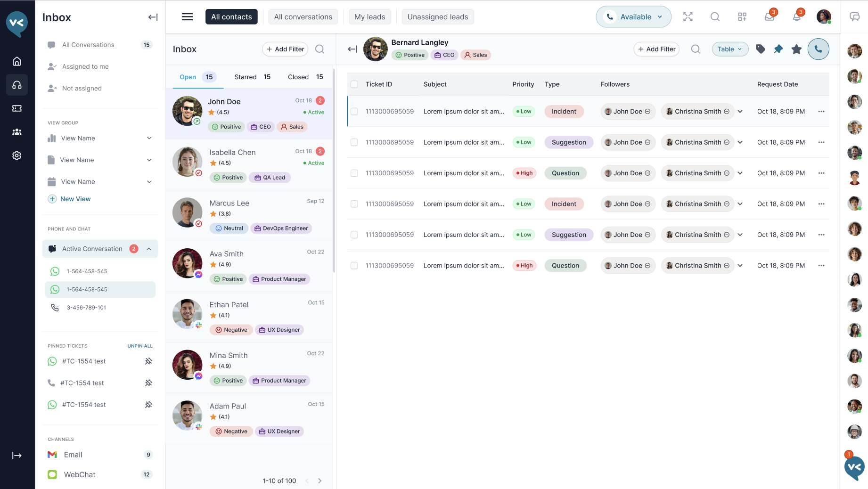Click the UNPIN ALL link

pos(140,346)
